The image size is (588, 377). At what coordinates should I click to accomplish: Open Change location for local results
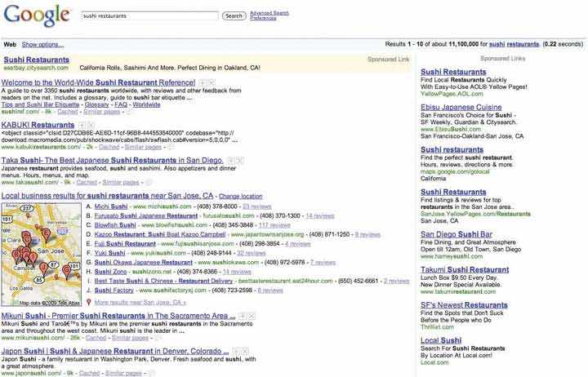coord(241,197)
